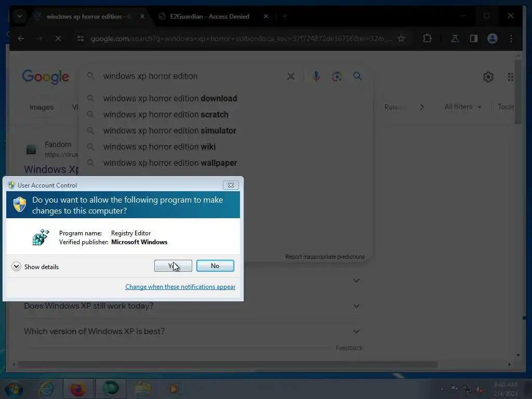Open Windows Explorer folder on the taskbar
Viewport: 532px width, 399px height.
(143, 389)
